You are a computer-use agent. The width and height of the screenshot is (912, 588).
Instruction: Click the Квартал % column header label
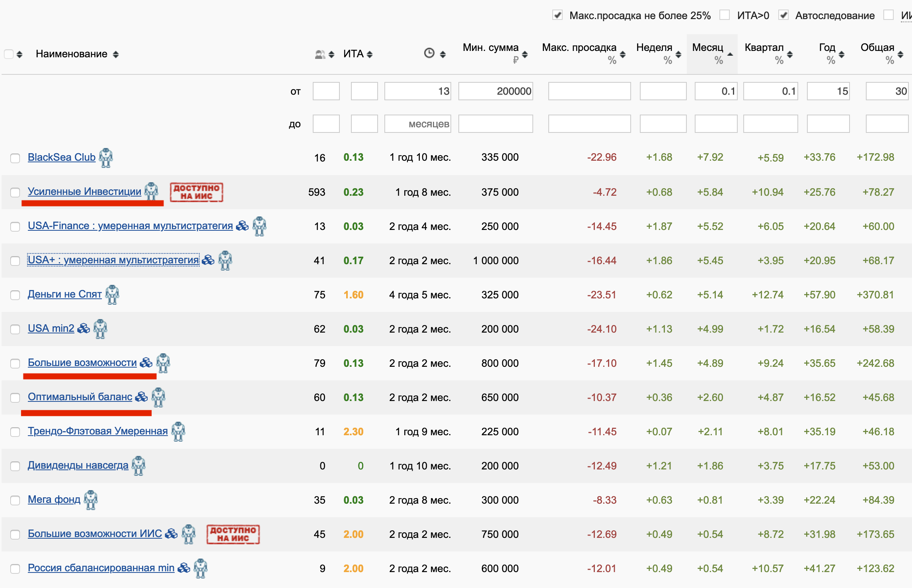[764, 54]
